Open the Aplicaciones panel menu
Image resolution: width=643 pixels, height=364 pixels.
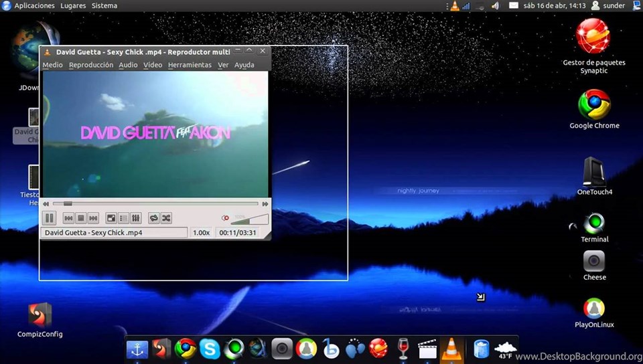34,6
